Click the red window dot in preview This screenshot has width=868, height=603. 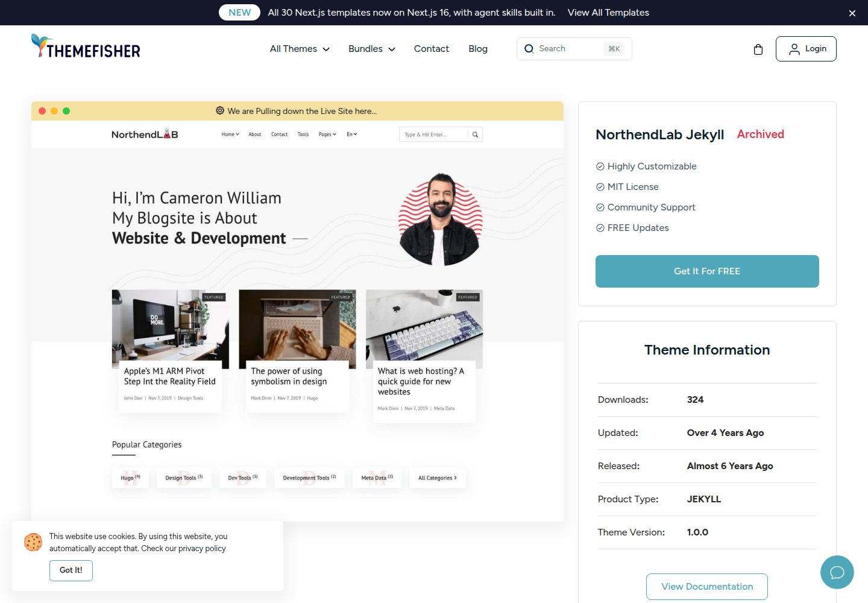(x=42, y=111)
